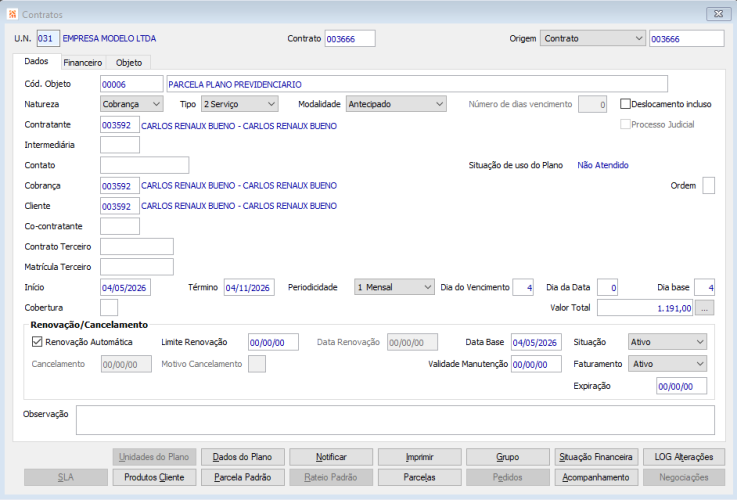Click the Número de dias vencimento field

tap(592, 104)
